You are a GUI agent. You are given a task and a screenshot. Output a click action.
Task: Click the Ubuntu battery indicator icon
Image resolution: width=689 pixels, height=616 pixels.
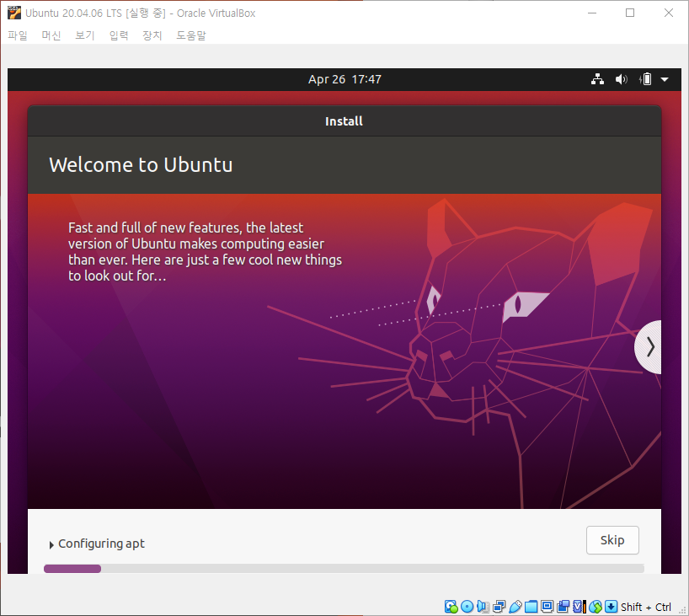tap(645, 79)
